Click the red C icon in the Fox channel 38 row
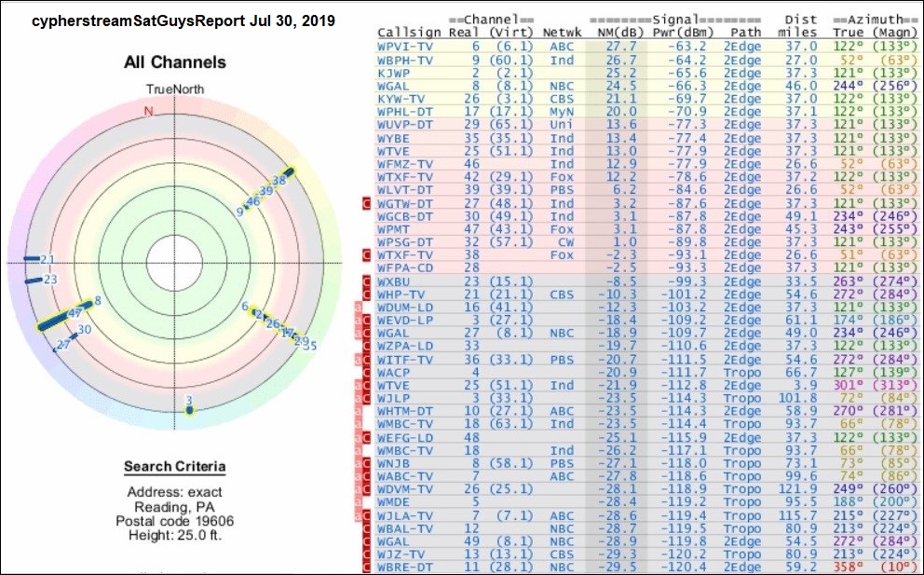 [x=366, y=255]
